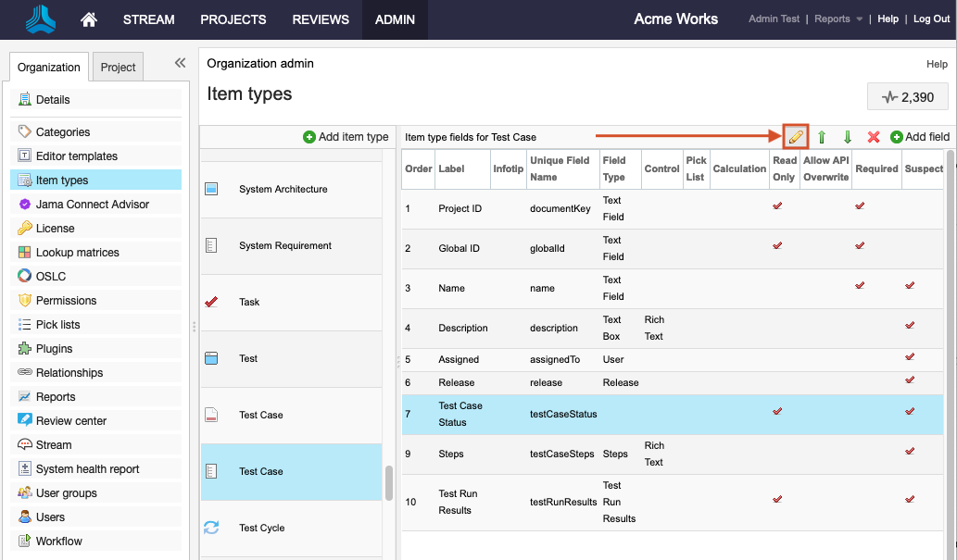Select the Test Case Status row
The width and height of the screenshot is (957, 560).
[x=672, y=414]
